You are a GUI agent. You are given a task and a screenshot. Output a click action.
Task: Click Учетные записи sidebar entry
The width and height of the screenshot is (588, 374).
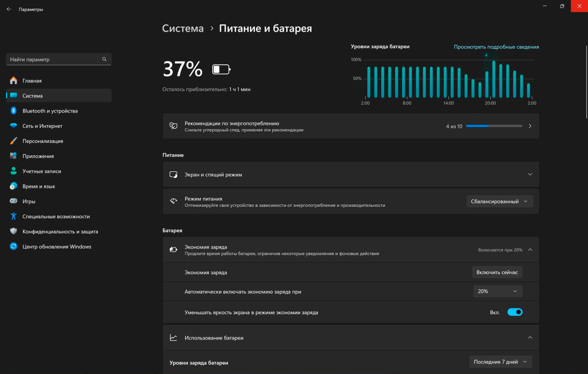pyautogui.click(x=59, y=171)
